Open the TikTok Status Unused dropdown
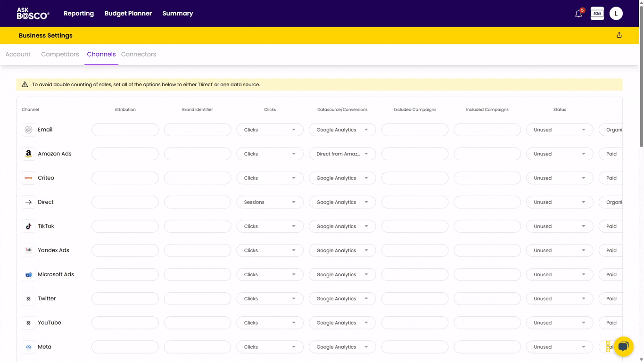644x362 pixels. pos(560,226)
